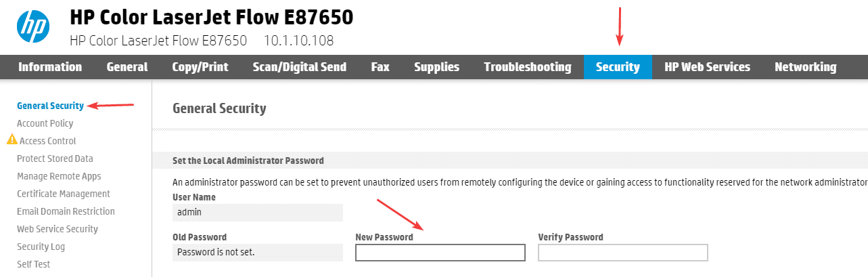The width and height of the screenshot is (868, 277).
Task: Open the HP Web Services tab
Action: [707, 67]
